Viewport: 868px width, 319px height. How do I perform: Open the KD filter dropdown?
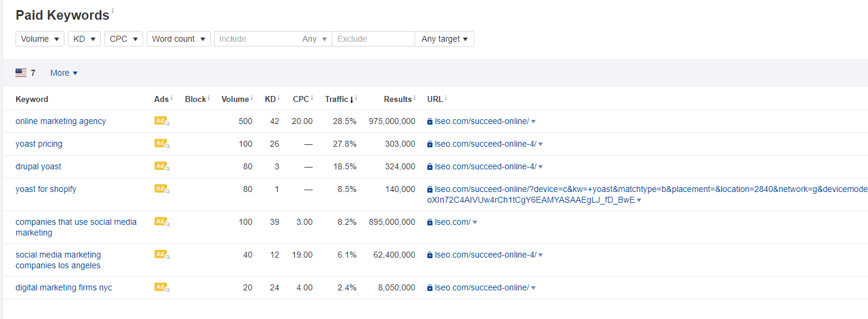point(84,39)
